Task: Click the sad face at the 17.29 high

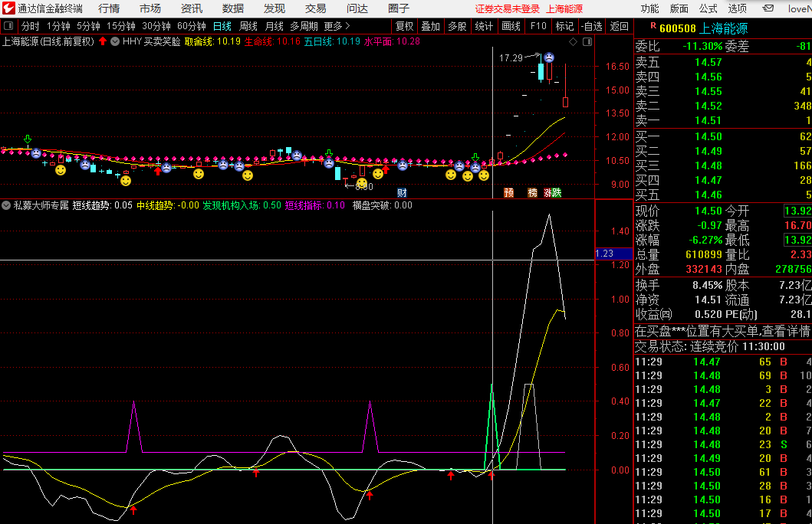Action: [x=549, y=57]
